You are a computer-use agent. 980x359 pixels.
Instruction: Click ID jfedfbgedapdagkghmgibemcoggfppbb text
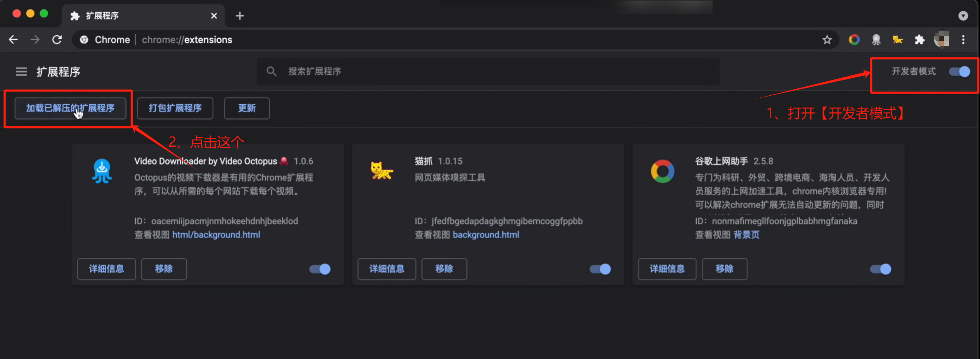[x=499, y=221]
